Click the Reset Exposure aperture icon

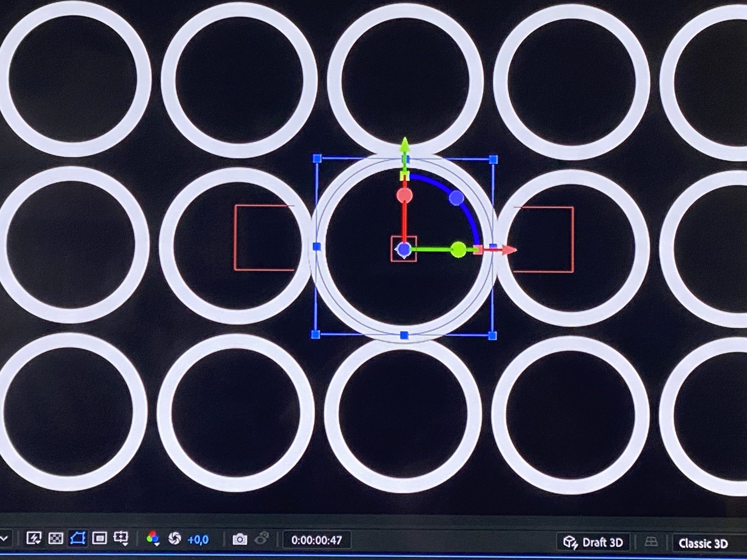pos(175,539)
